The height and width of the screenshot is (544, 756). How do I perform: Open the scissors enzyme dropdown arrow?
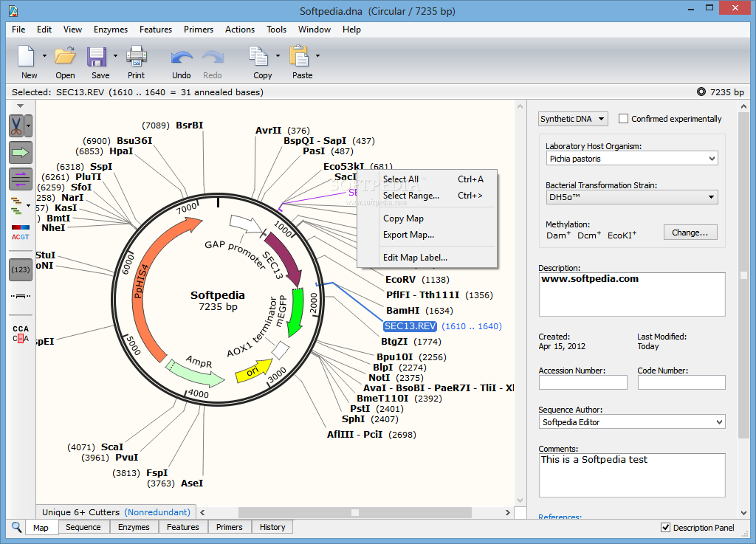[x=29, y=126]
